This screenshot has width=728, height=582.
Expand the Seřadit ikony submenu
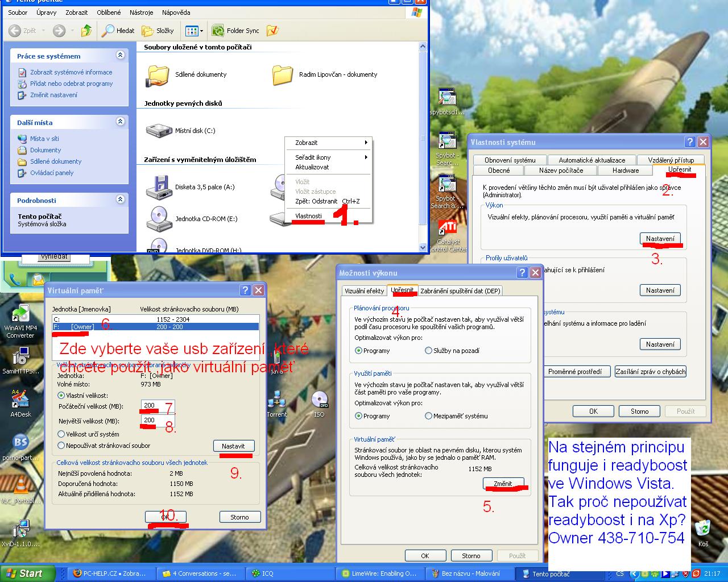(328, 157)
